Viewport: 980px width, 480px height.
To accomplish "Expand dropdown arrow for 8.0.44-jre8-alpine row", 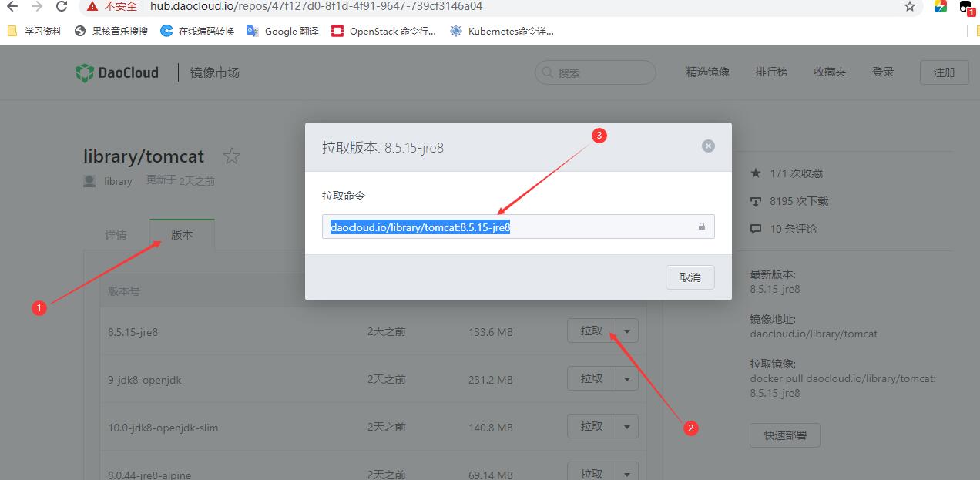I will [x=627, y=472].
